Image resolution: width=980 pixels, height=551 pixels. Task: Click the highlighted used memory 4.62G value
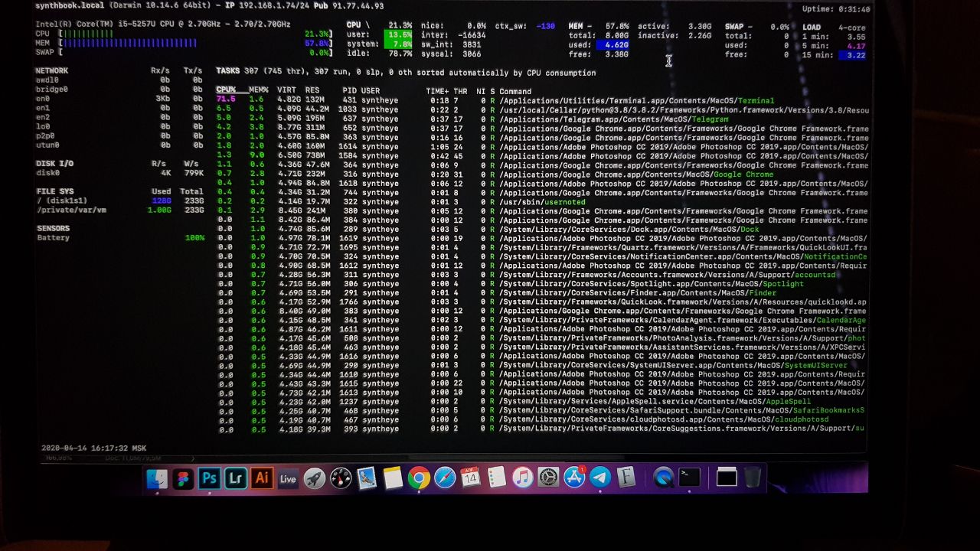pyautogui.click(x=615, y=45)
